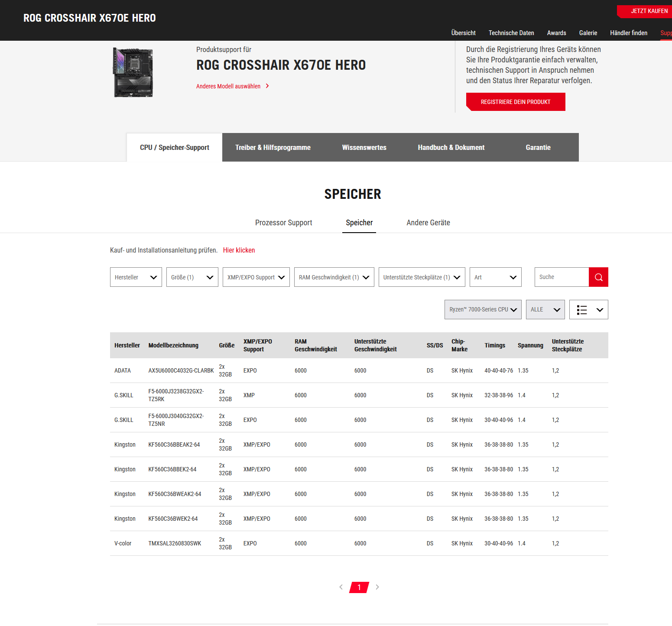Open the RAM Geschwindigkeit (1) dropdown
The height and width of the screenshot is (626, 672).
click(x=334, y=277)
